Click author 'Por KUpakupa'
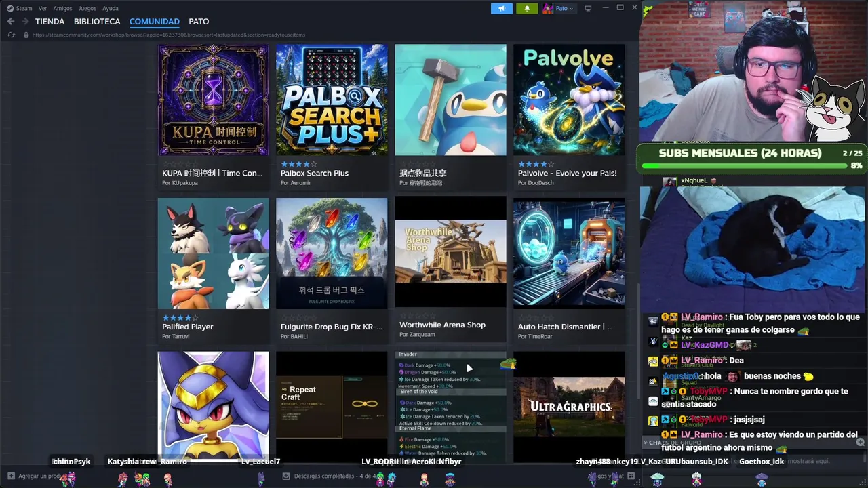The width and height of the screenshot is (868, 488). tap(180, 183)
